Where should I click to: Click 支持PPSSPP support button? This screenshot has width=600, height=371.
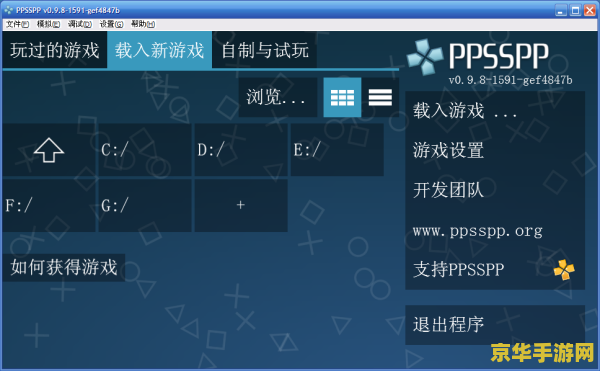click(495, 270)
